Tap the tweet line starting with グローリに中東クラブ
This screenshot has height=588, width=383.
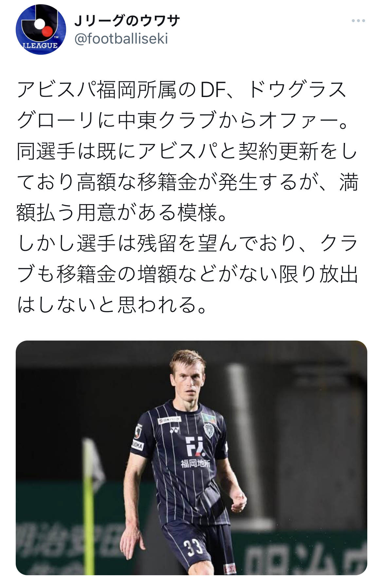point(183,120)
